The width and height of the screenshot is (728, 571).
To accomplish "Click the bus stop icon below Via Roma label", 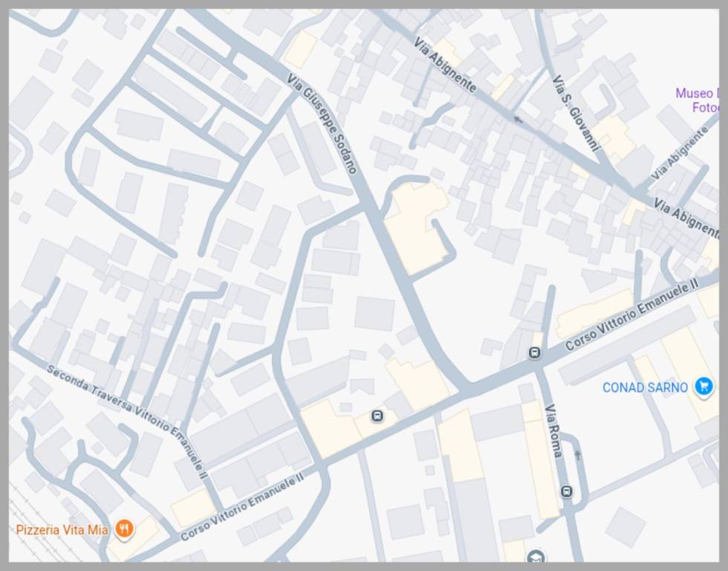I will [x=566, y=491].
